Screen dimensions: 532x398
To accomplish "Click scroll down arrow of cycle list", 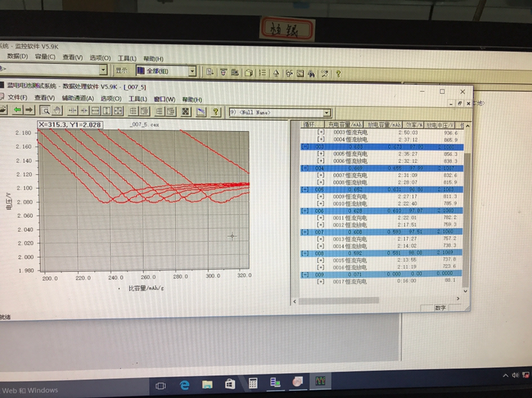I will (465, 291).
